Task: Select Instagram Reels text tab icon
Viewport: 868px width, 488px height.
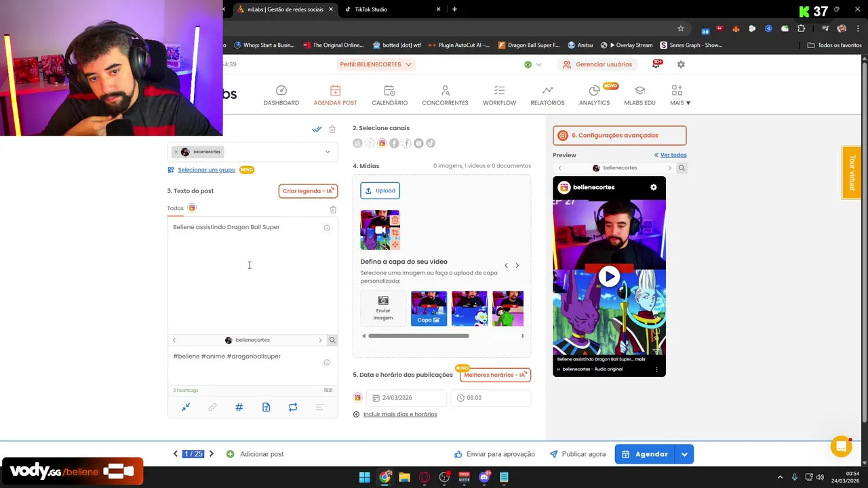Action: pos(192,208)
